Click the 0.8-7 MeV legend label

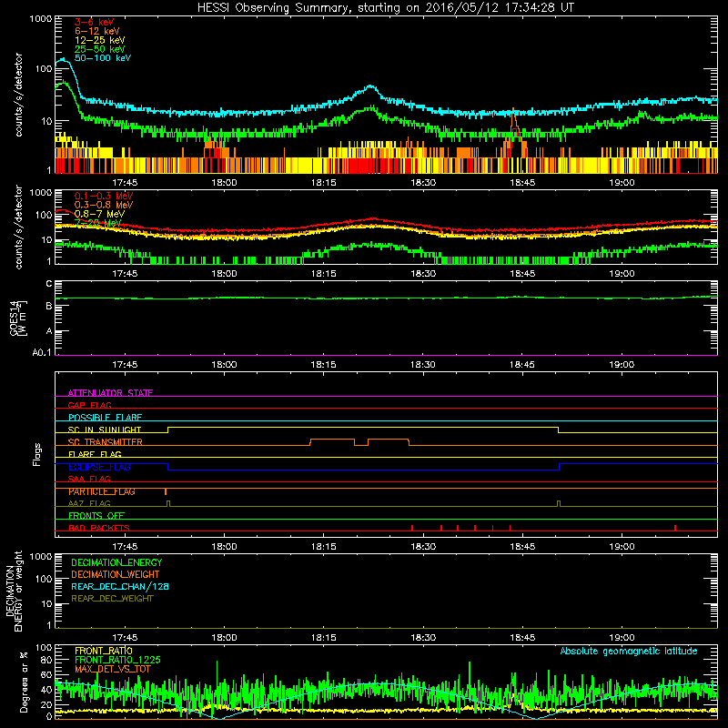[100, 214]
